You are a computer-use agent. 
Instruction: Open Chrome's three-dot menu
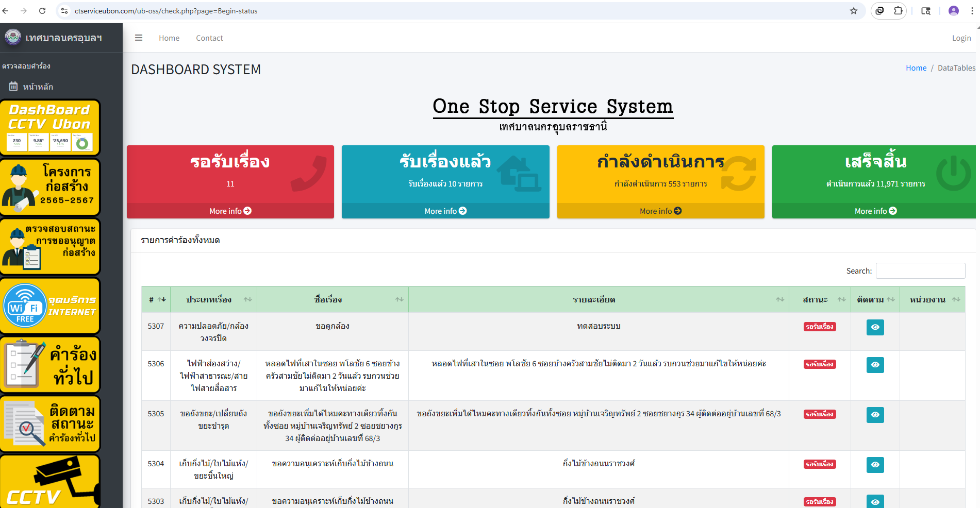point(972,11)
